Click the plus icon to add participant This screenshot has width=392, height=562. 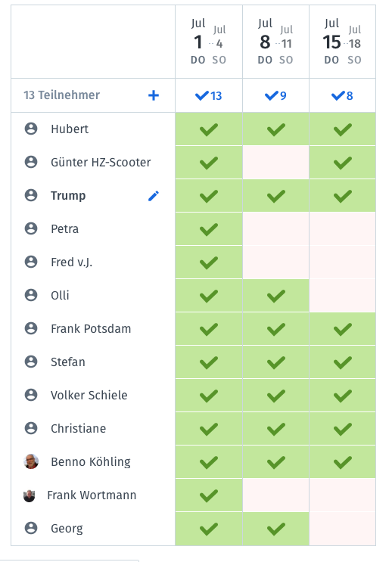click(x=154, y=95)
